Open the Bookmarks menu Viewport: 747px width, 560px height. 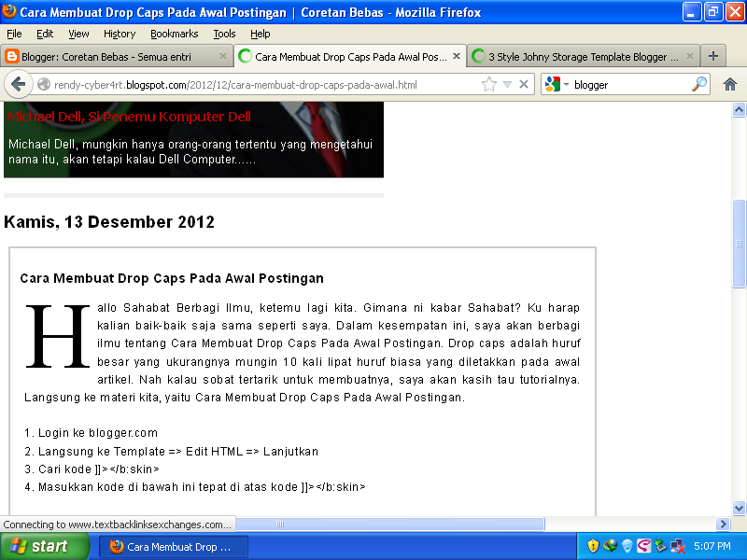175,34
